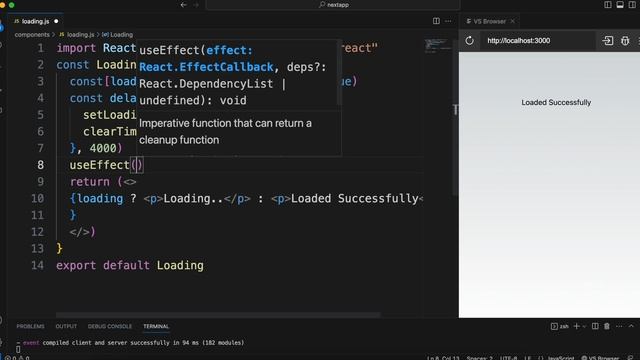Click the '</>)' closing fragment on line 12
Screen dimensions: 640x360
click(82, 232)
